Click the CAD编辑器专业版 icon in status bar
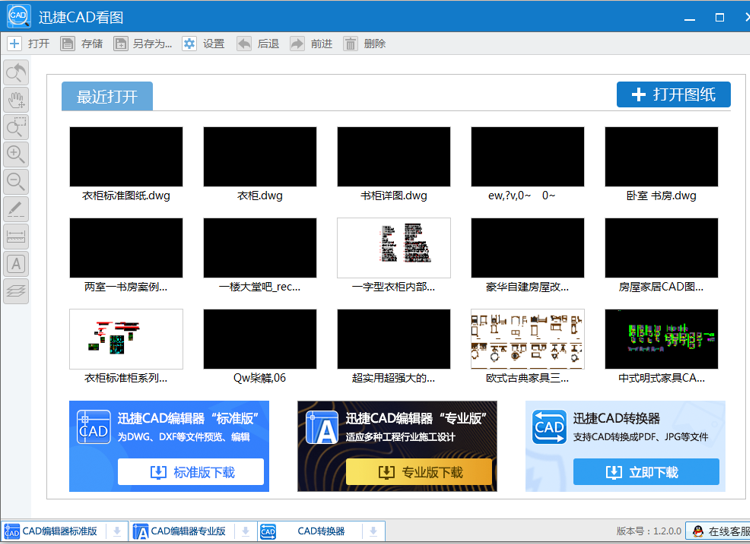The width and height of the screenshot is (750, 544). [141, 531]
